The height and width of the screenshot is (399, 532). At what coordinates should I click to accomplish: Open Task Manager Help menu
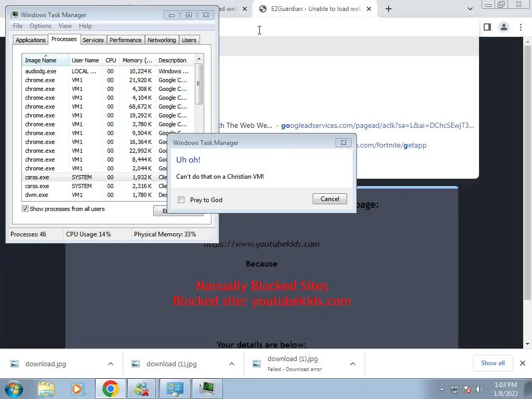click(x=85, y=26)
